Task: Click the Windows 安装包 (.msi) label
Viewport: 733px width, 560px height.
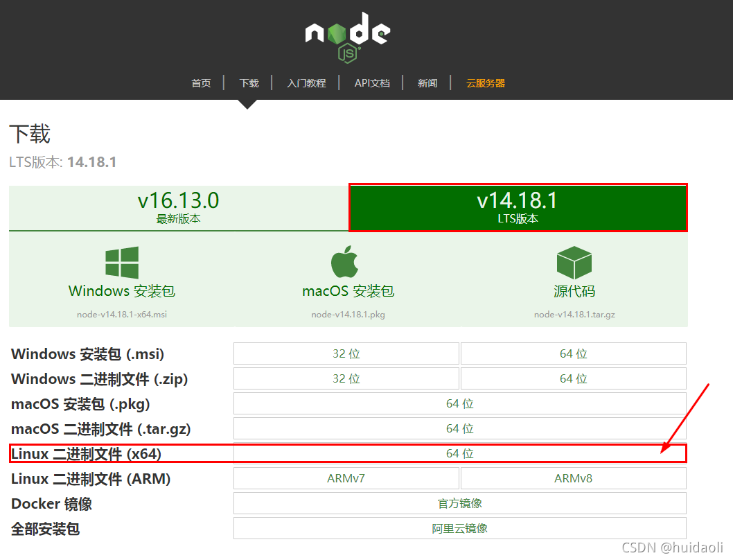Action: [x=87, y=354]
